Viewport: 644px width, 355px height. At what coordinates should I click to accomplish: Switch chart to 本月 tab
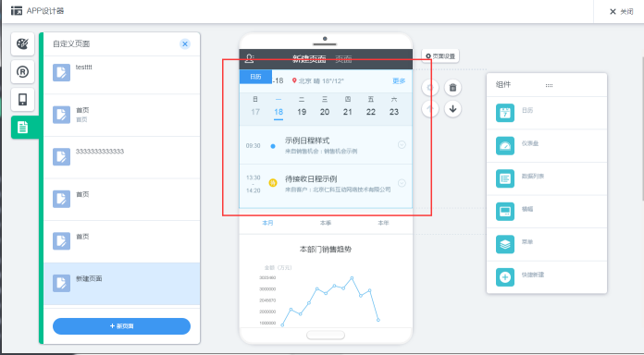point(267,223)
